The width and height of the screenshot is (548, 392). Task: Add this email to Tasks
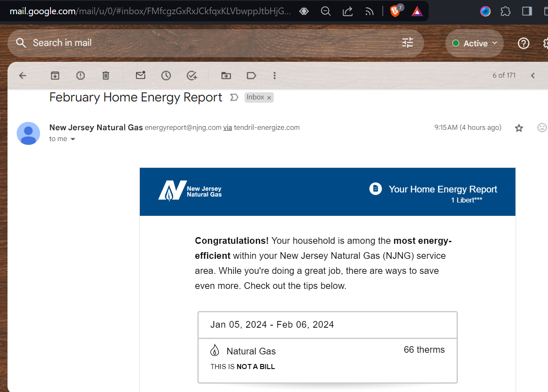192,76
